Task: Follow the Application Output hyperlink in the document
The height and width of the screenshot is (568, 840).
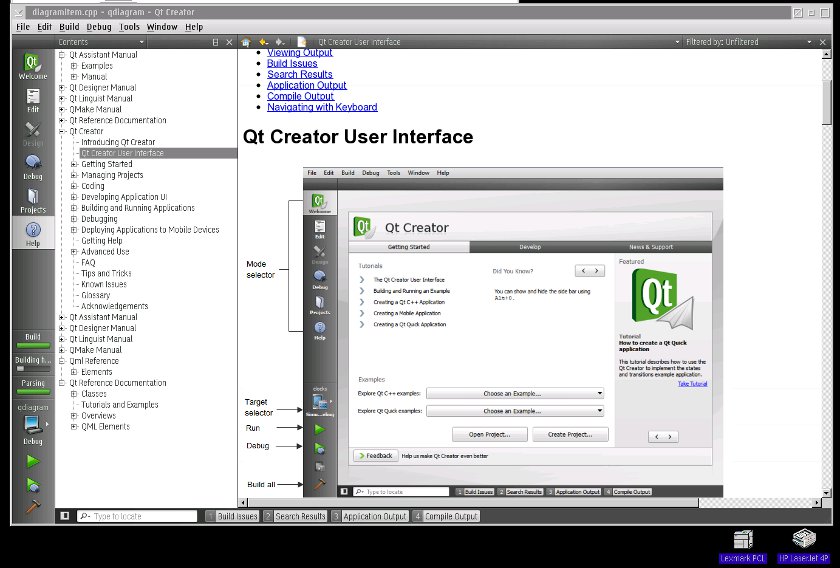Action: pos(306,85)
